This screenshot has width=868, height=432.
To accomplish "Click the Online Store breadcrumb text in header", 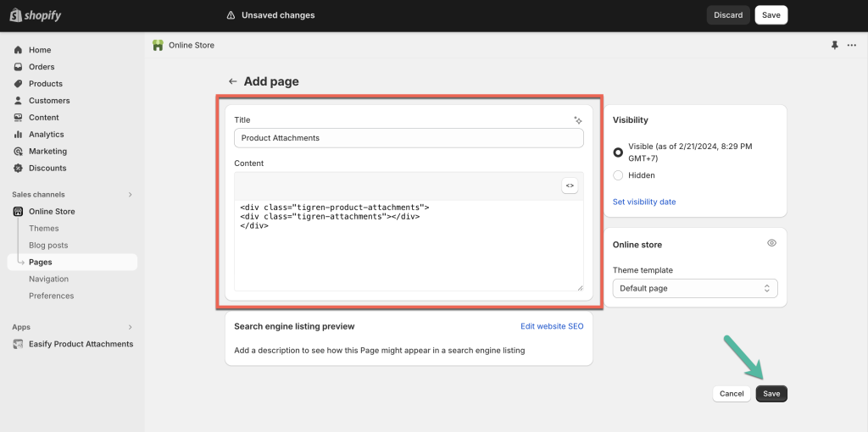I will [x=192, y=46].
